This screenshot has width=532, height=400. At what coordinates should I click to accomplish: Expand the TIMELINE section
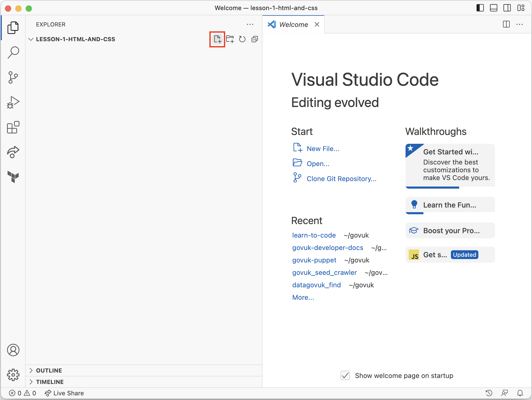144,382
